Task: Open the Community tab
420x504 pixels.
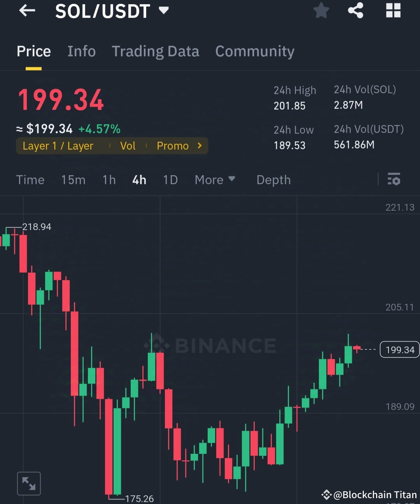Action: (x=255, y=51)
